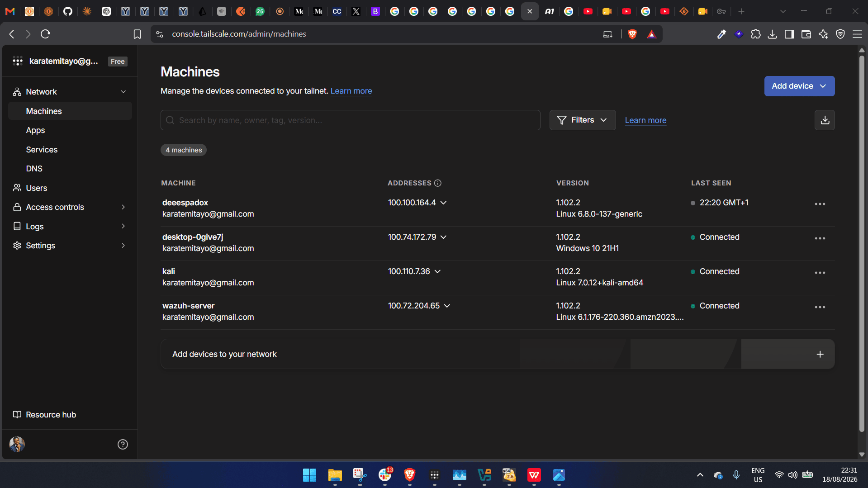Open the Resource hub link
The height and width of the screenshot is (488, 868).
44,415
